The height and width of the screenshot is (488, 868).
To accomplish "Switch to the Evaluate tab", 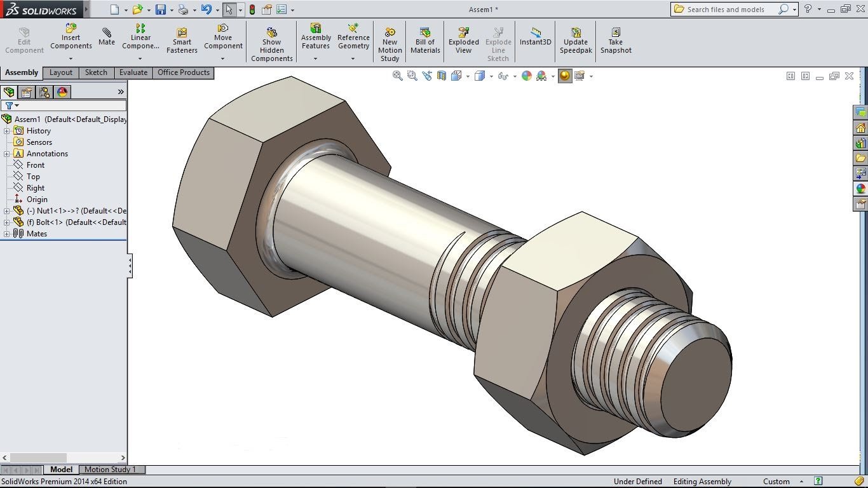I will [x=133, y=72].
